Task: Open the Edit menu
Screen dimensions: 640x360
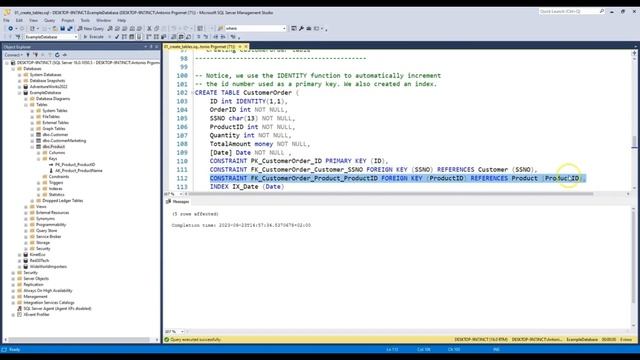Action: [19, 20]
